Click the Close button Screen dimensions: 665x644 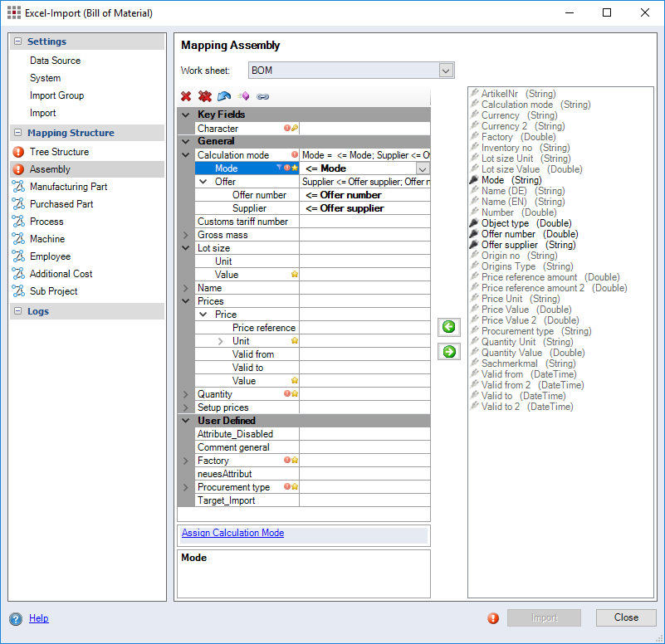626,617
